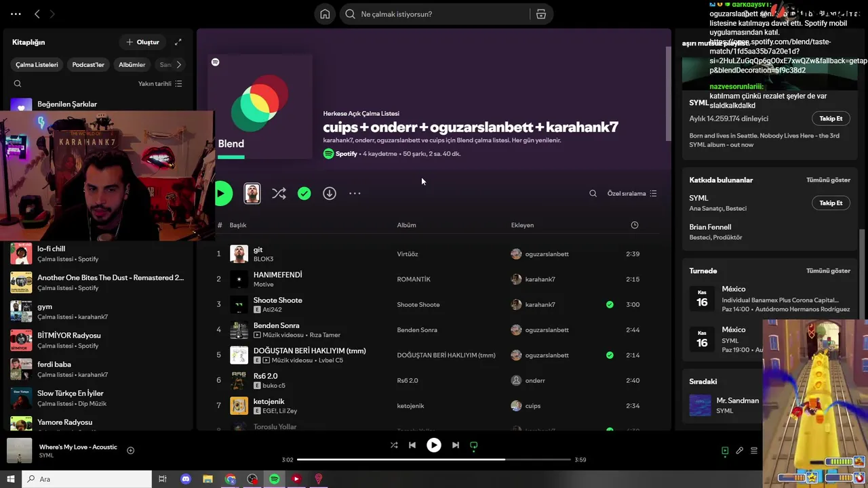868x488 pixels.
Task: Go to Spotify home via house icon
Action: (325, 14)
